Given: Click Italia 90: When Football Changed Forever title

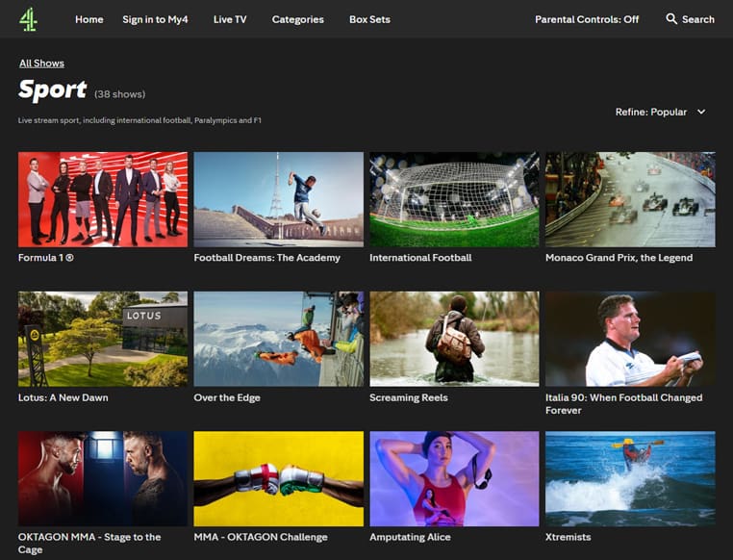Looking at the screenshot, I should tap(623, 404).
